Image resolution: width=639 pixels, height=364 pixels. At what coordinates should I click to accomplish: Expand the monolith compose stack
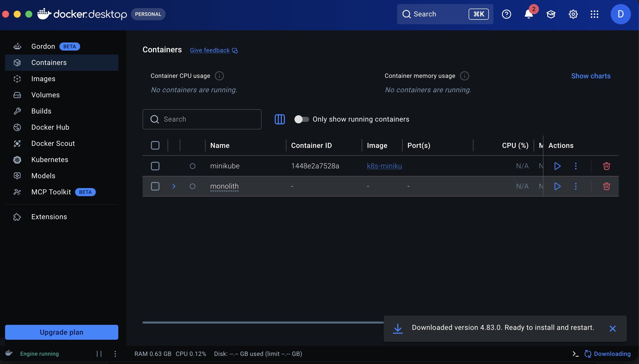(x=174, y=186)
